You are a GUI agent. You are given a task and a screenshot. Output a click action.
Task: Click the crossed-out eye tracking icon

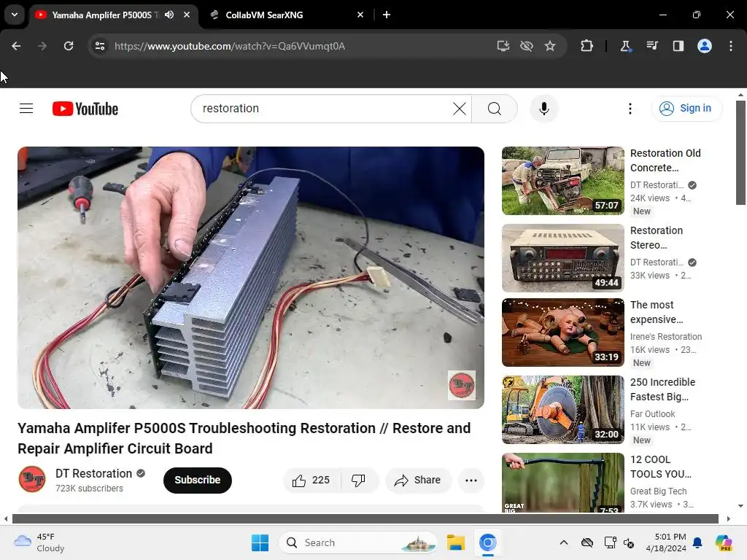tap(527, 46)
